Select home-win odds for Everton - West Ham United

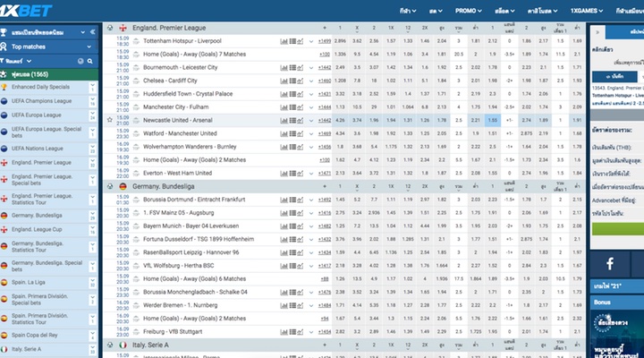(340, 174)
